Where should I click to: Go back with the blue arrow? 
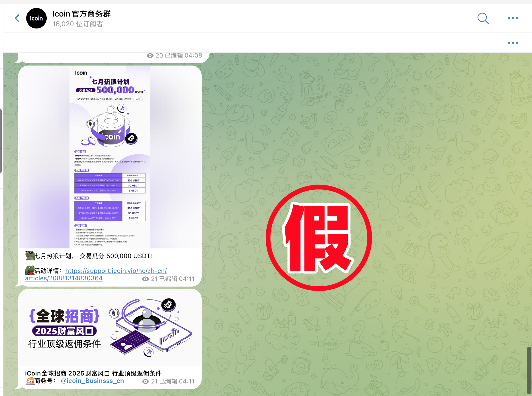pos(17,18)
